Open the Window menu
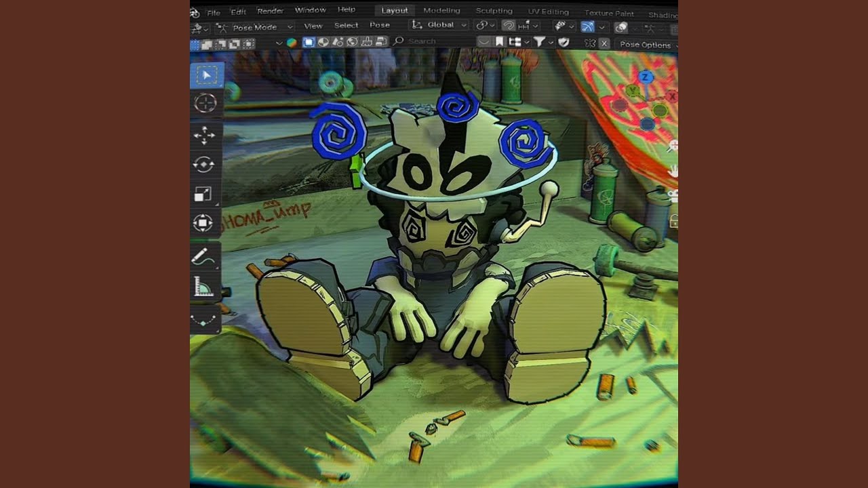The image size is (868, 488). tap(310, 10)
